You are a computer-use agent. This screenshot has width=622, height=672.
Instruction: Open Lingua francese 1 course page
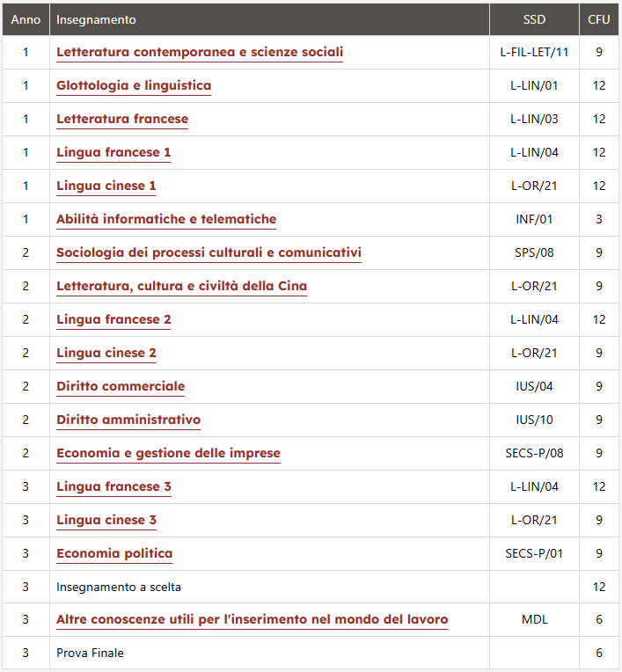(113, 152)
